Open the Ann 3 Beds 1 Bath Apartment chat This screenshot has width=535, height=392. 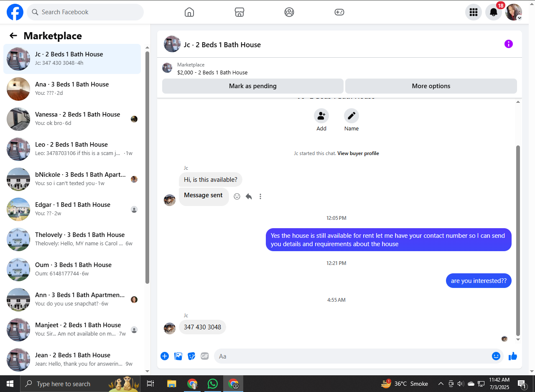click(72, 300)
